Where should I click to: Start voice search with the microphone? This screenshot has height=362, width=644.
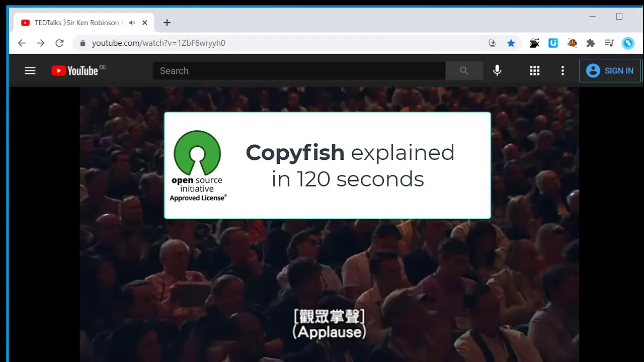(497, 71)
